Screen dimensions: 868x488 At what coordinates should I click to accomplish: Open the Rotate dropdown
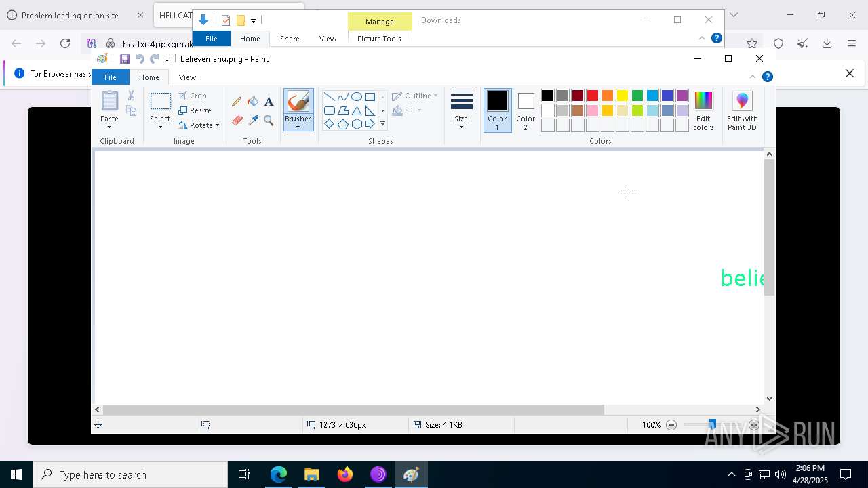[199, 125]
